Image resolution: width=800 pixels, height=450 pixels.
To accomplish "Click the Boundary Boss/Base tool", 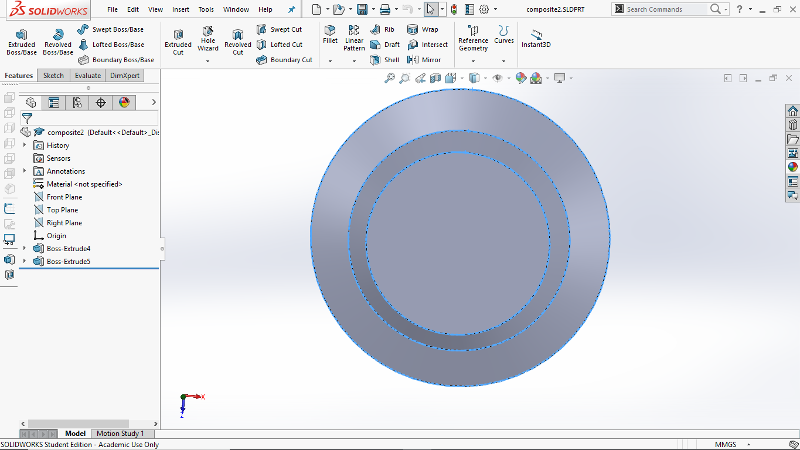I will tap(116, 60).
